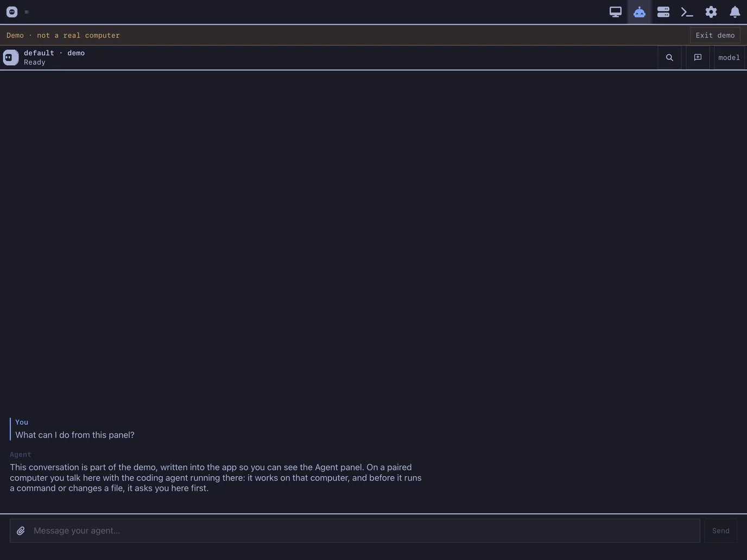The width and height of the screenshot is (747, 560).
Task: Click the 'Demo · not a real computer' banner text
Action: click(x=63, y=35)
